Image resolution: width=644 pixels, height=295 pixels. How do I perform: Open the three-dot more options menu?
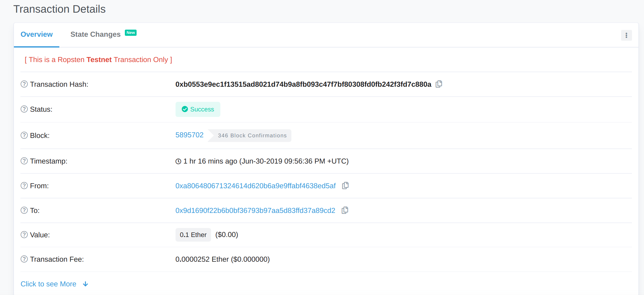click(626, 35)
